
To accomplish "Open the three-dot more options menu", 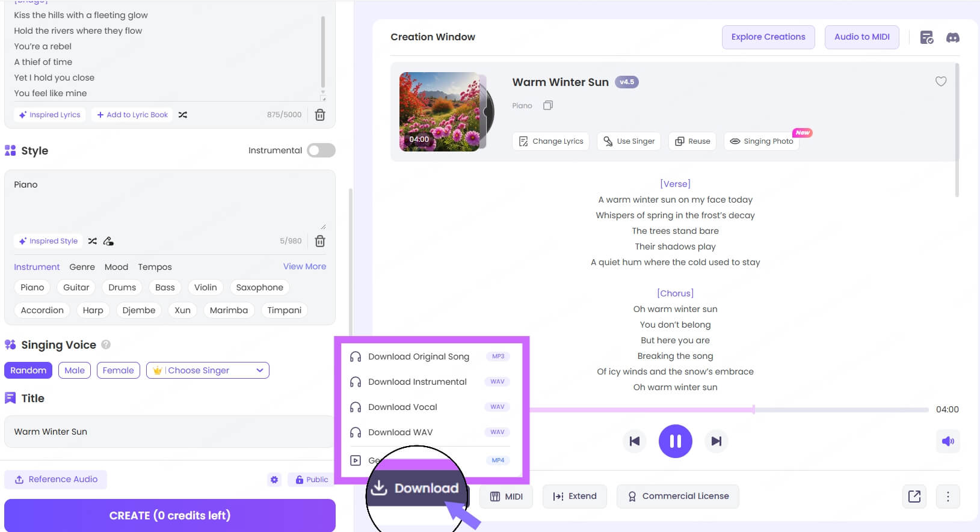I will 948,497.
